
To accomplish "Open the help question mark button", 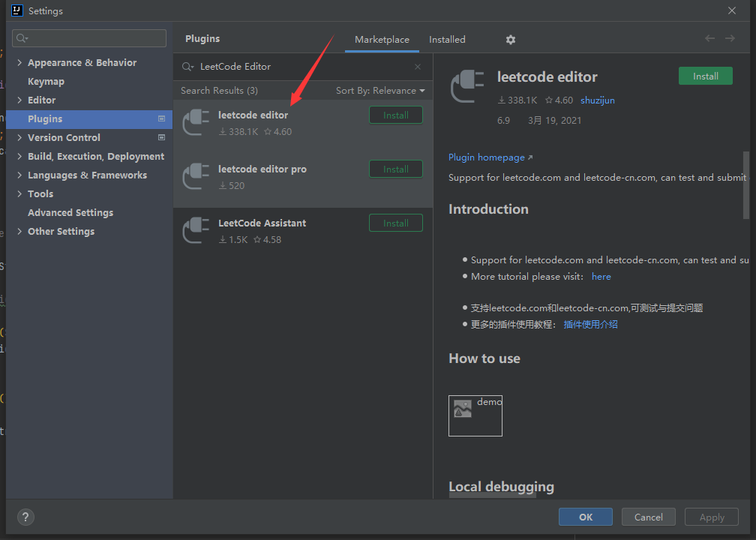I will 25,517.
